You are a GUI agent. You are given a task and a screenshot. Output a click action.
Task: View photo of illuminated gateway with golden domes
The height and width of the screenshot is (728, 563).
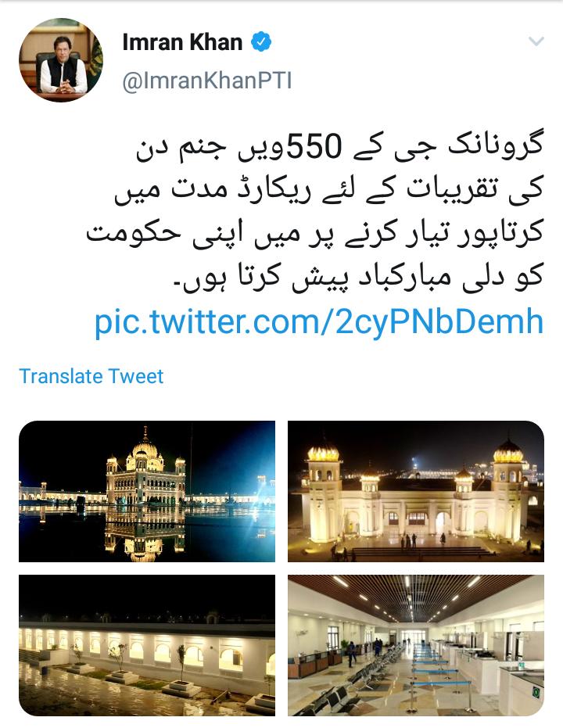pyautogui.click(x=416, y=491)
